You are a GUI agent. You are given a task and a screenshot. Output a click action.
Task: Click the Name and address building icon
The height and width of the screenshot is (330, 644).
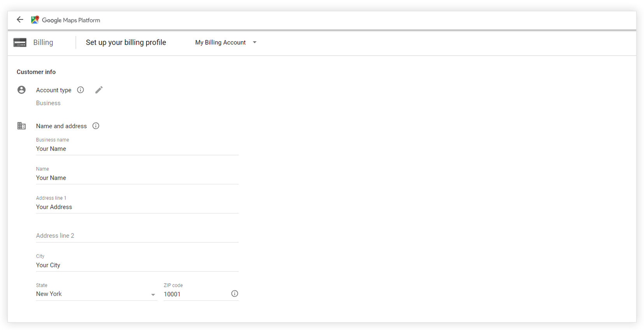point(21,126)
